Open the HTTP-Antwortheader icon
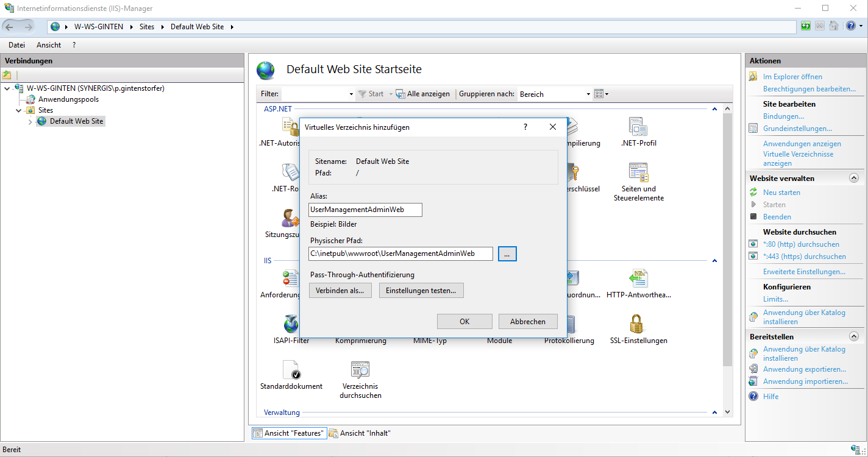 click(638, 278)
